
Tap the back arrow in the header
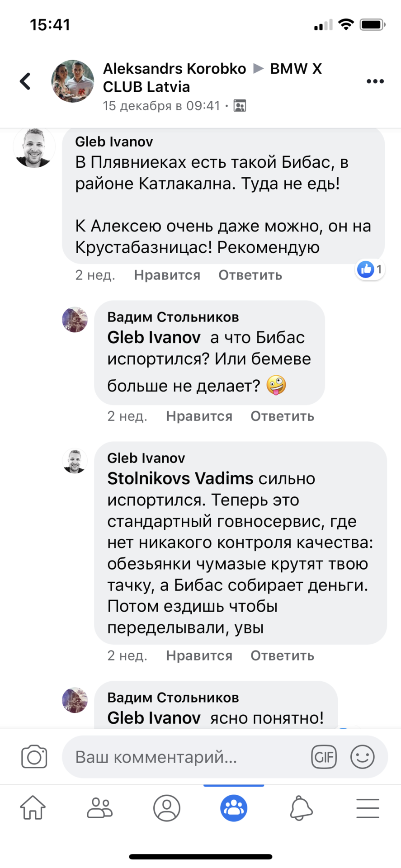pos(26,81)
